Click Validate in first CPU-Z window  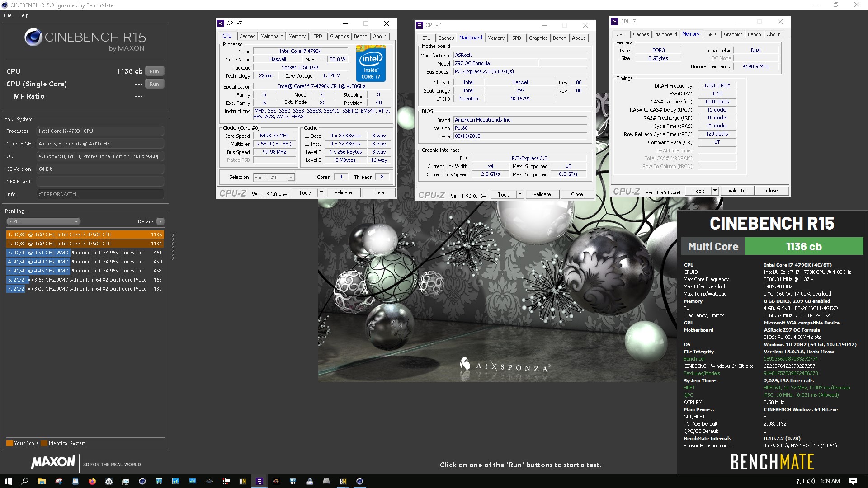click(343, 192)
